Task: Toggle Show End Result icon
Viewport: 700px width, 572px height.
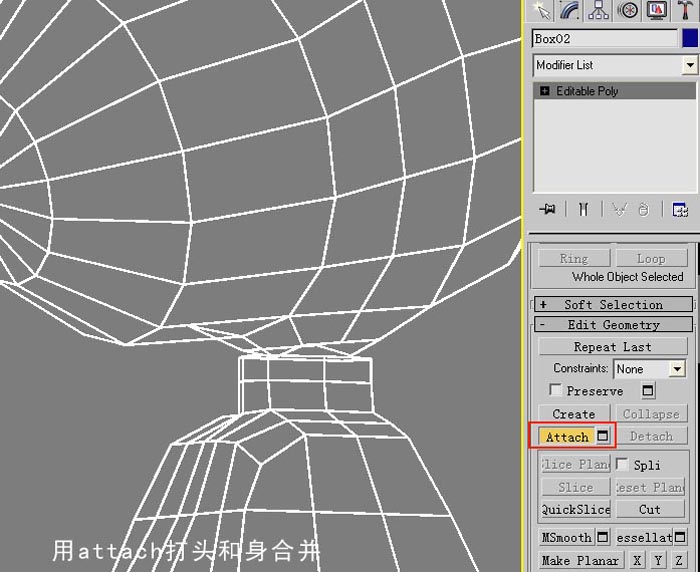Action: 583,209
